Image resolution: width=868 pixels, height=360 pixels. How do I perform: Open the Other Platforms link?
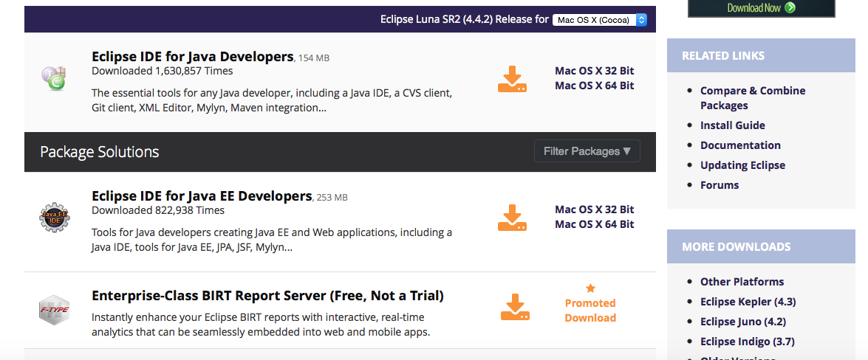tap(742, 282)
